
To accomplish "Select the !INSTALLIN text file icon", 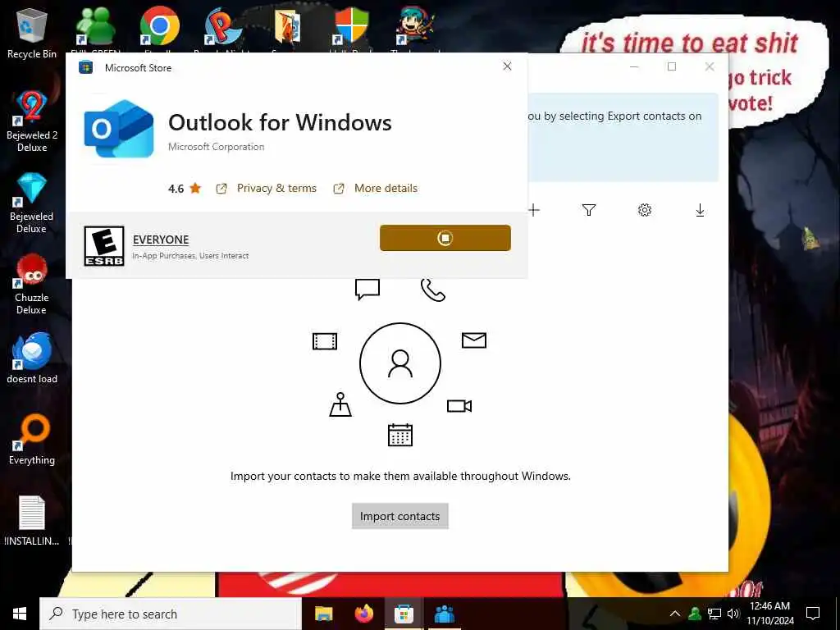I will (x=32, y=521).
